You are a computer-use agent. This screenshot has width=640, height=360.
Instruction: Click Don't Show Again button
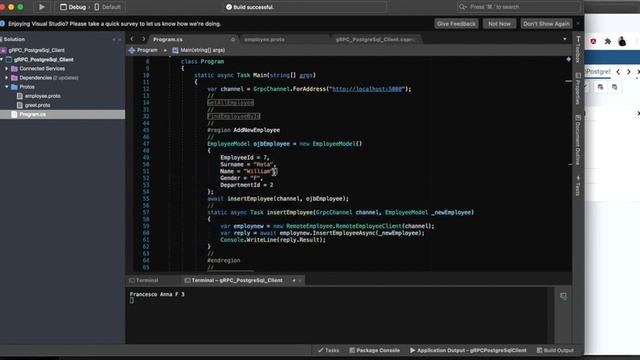(x=546, y=24)
